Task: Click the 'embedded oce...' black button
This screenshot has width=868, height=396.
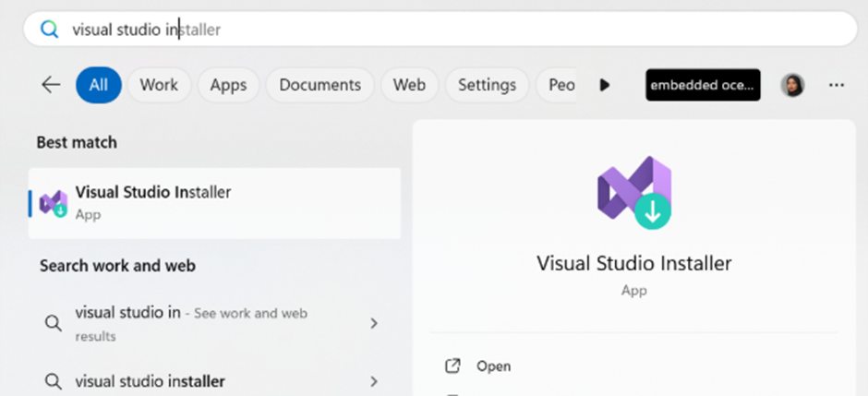Action: tap(703, 85)
